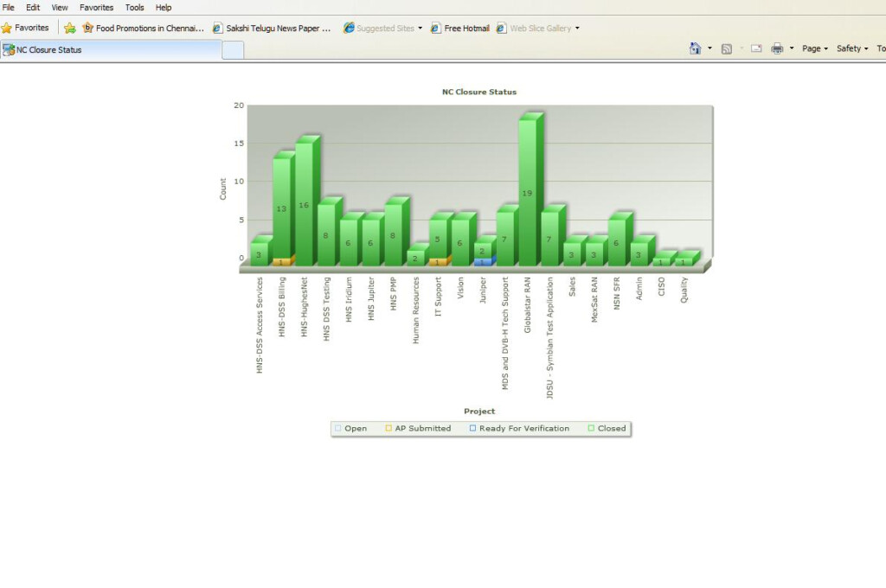Open the Favorites star button

point(25,28)
